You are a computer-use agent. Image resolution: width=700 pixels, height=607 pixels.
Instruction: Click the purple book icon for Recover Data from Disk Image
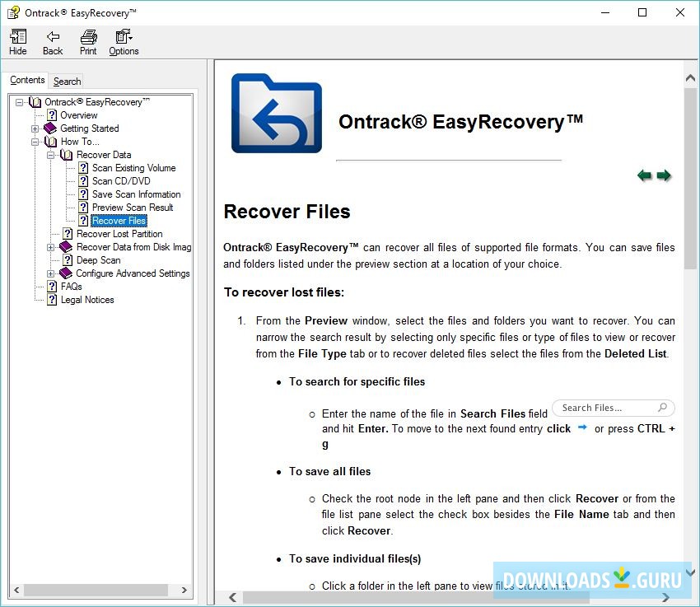66,247
